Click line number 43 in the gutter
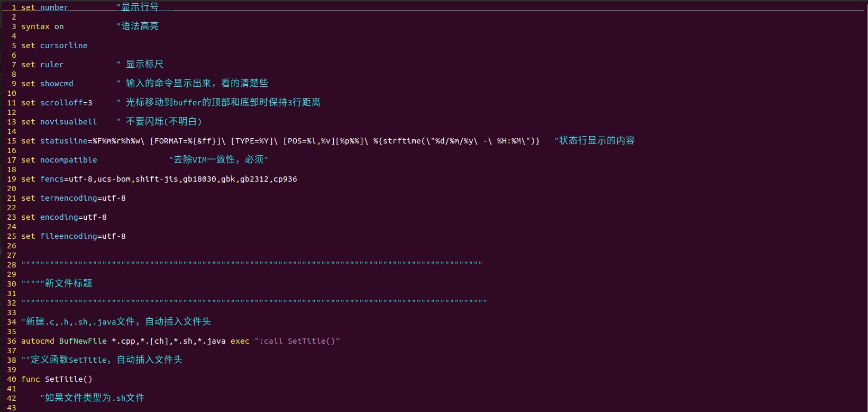Viewport: 868px width, 412px height. [12, 408]
